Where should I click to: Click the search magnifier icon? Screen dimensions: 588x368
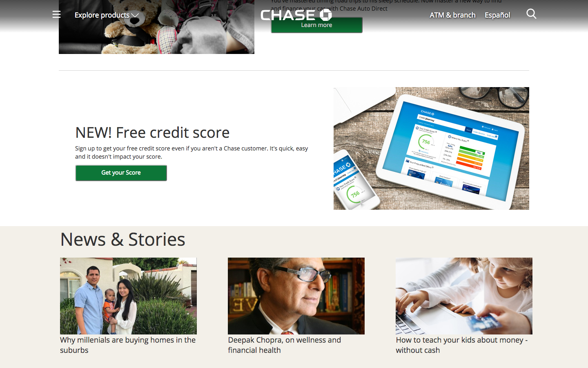[531, 14]
